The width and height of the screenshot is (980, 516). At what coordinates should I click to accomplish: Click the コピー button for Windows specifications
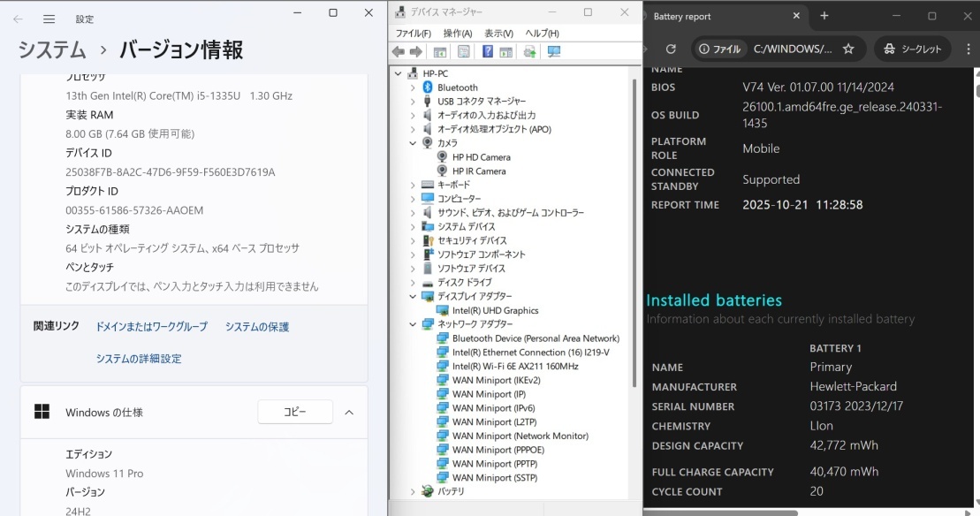pyautogui.click(x=295, y=412)
